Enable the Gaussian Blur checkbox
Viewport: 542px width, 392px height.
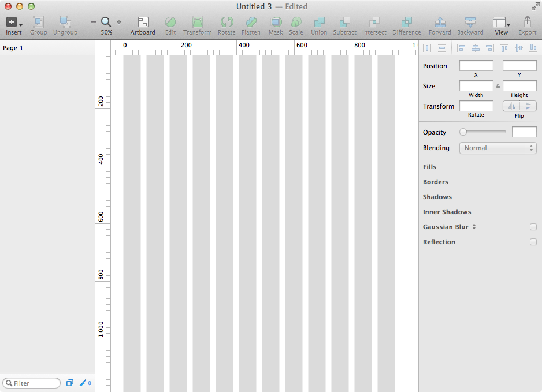click(533, 227)
